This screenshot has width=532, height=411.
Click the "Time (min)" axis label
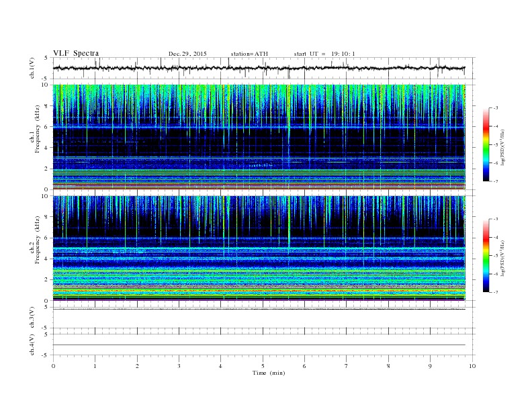click(x=269, y=373)
